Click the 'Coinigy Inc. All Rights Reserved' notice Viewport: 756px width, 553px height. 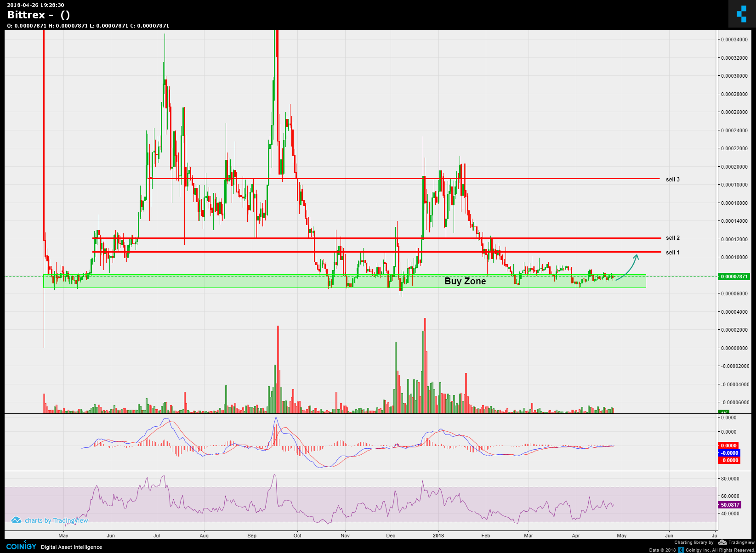720,550
